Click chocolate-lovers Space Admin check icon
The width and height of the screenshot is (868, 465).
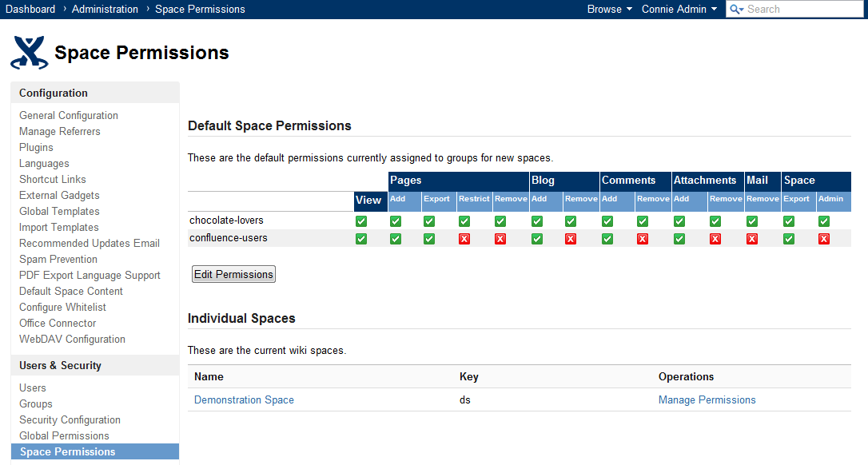[x=824, y=221]
